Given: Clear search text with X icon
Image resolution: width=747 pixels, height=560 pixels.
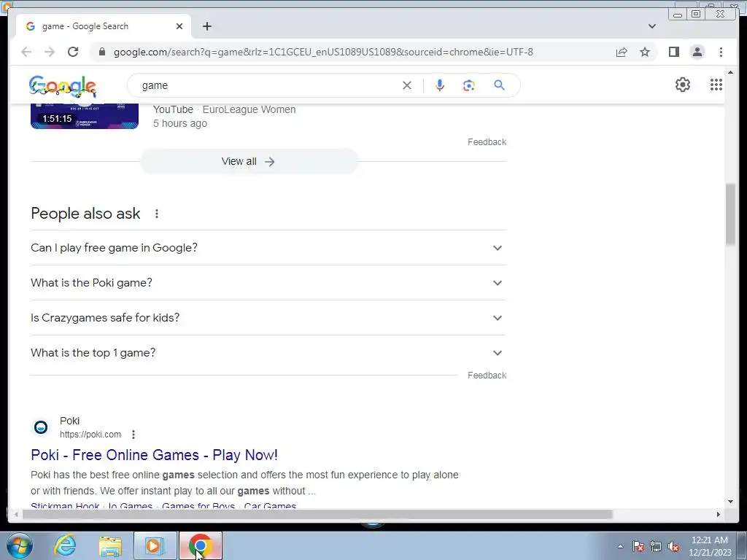Looking at the screenshot, I should (x=407, y=85).
